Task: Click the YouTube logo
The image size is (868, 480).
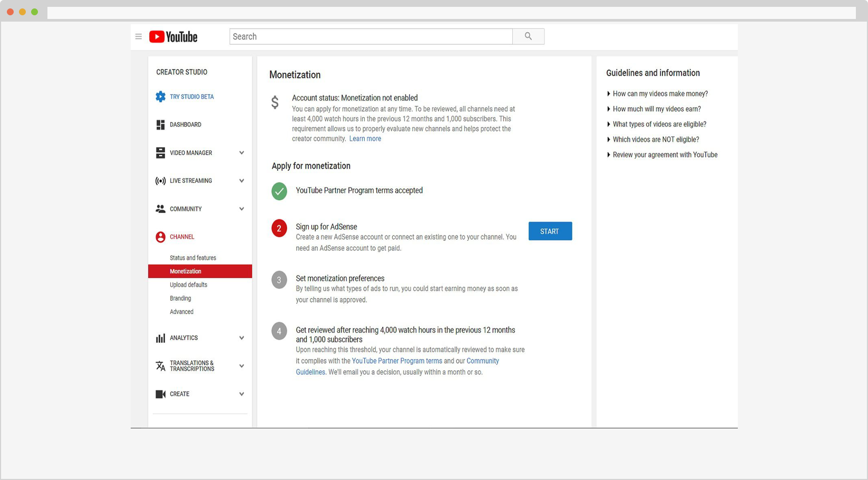Action: point(173,37)
